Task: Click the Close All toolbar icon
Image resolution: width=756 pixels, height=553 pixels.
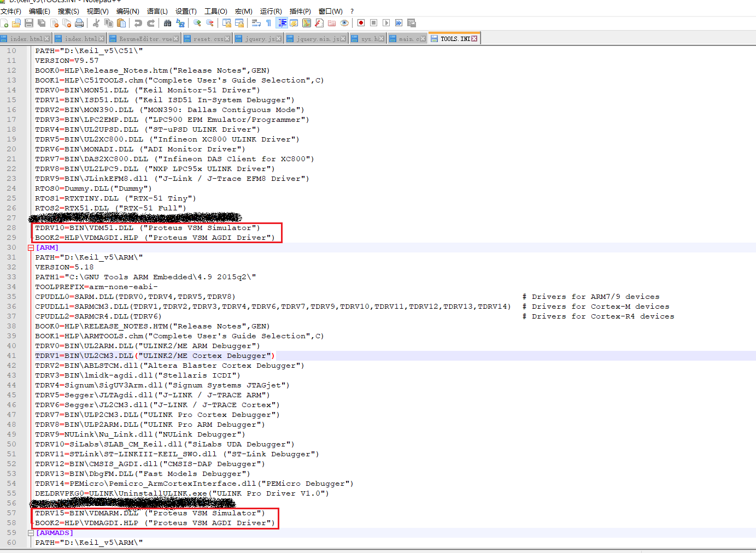Action: pos(67,23)
